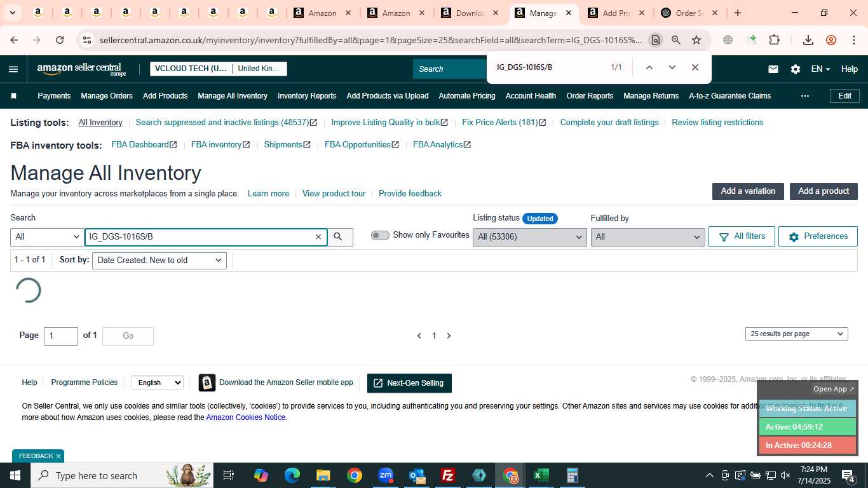Open File Explorer from the taskbar
This screenshot has width=868, height=488.
[323, 475]
